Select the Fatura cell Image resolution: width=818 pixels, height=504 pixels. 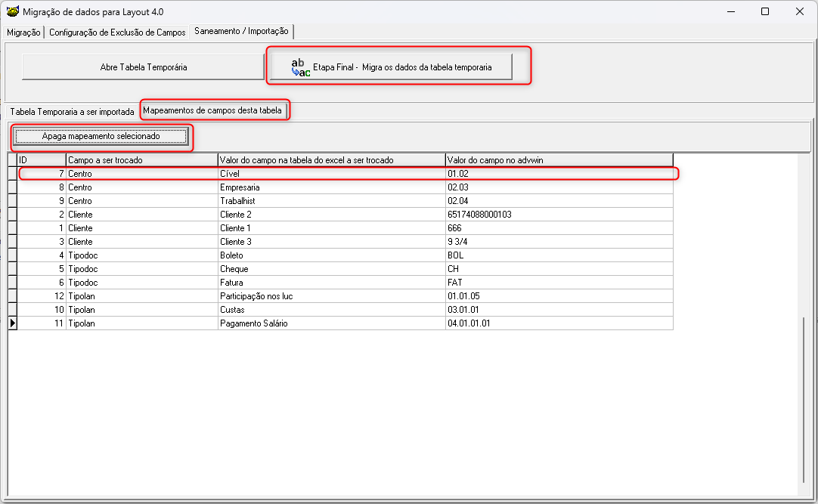(x=332, y=282)
